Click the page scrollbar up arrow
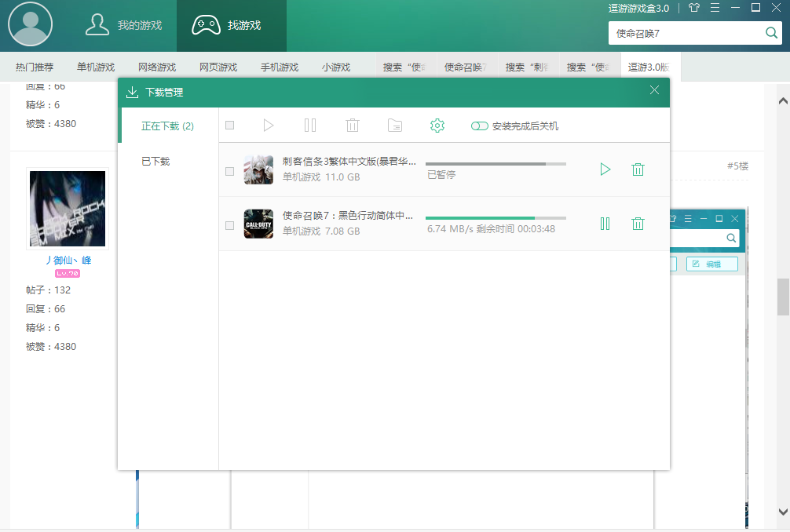 click(783, 101)
